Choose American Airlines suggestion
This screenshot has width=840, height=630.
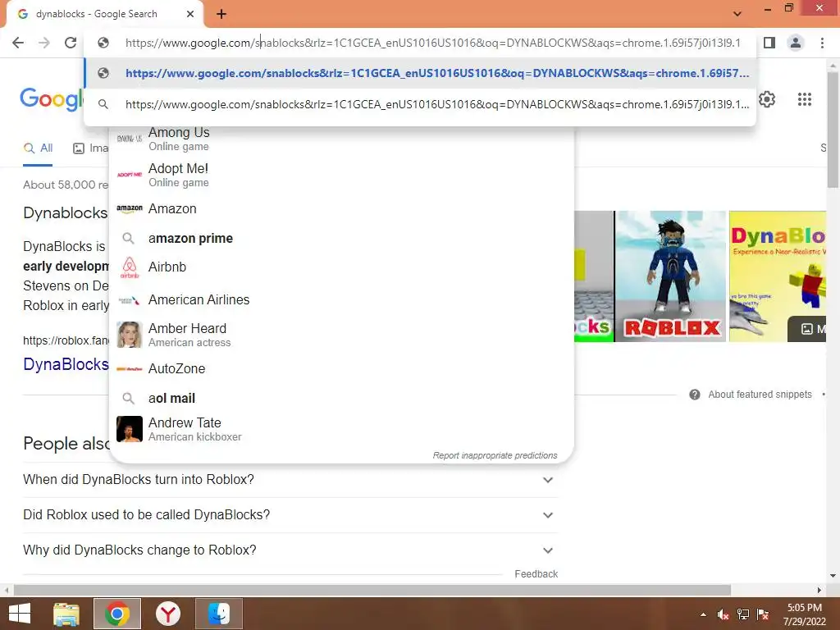[x=340, y=299]
